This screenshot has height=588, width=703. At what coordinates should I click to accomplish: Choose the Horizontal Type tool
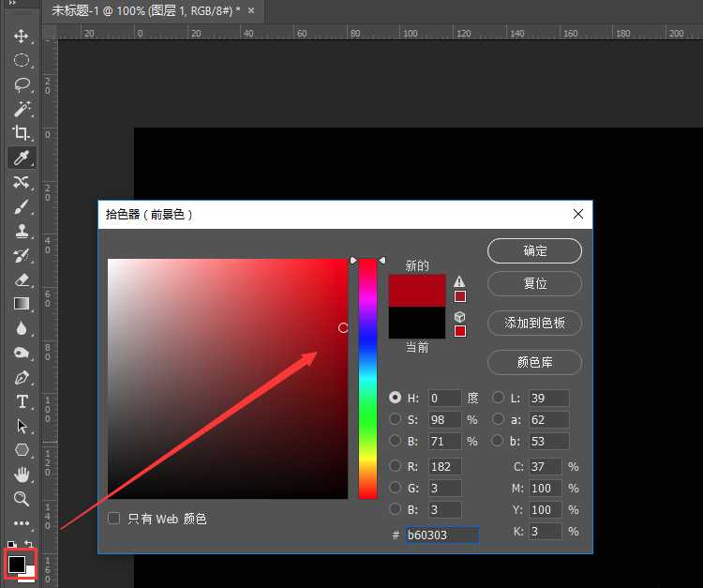tap(22, 401)
